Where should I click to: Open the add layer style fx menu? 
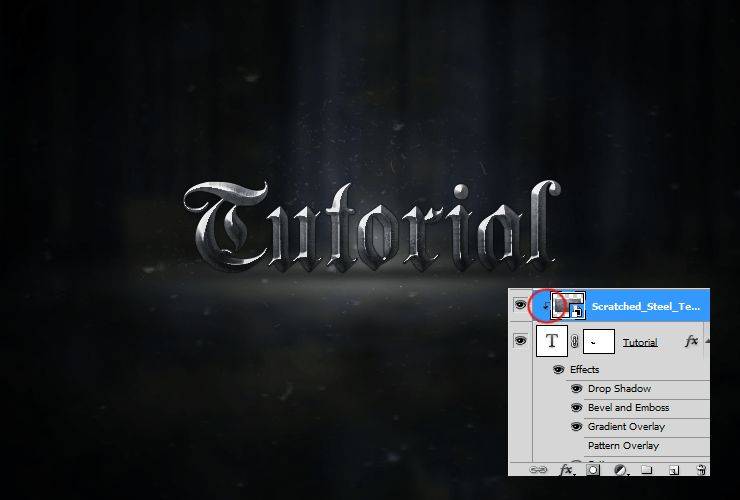pos(567,470)
